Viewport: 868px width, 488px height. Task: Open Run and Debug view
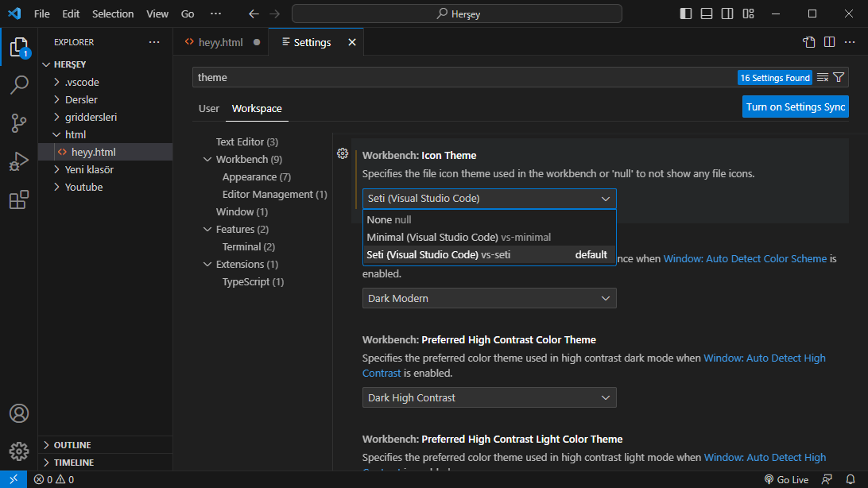(x=19, y=161)
